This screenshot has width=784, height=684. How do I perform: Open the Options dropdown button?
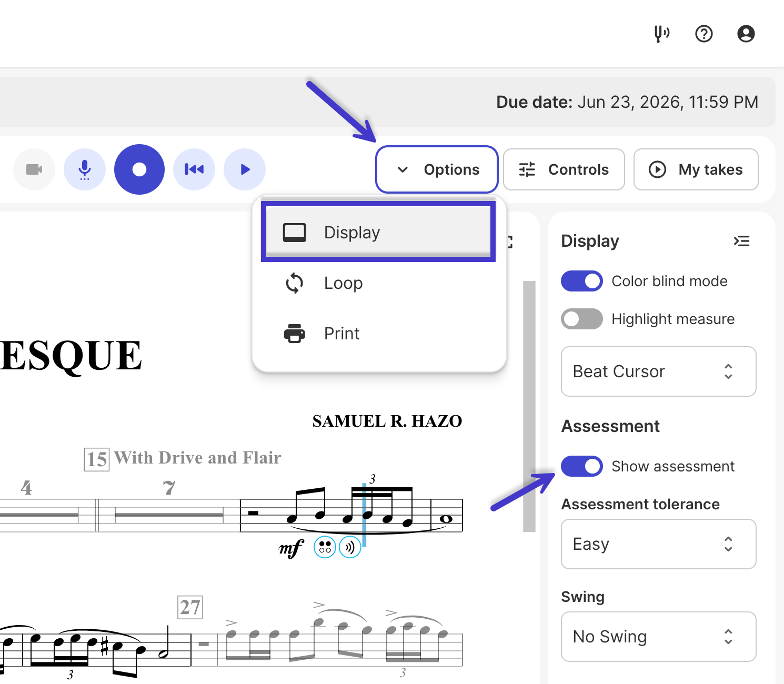(x=437, y=169)
